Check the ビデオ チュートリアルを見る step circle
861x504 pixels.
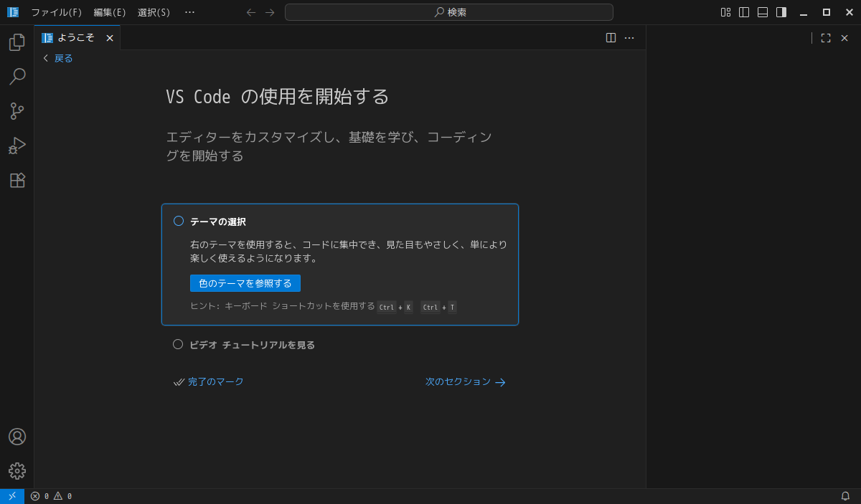tap(178, 344)
